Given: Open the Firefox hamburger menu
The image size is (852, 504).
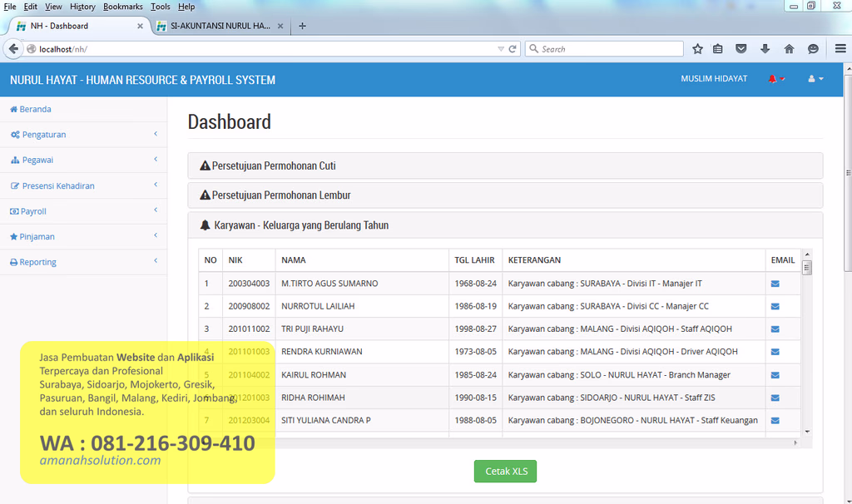Looking at the screenshot, I should [840, 49].
